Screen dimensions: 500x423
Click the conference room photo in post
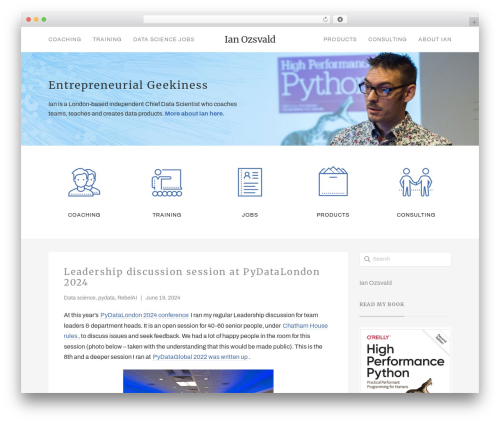pos(198,381)
